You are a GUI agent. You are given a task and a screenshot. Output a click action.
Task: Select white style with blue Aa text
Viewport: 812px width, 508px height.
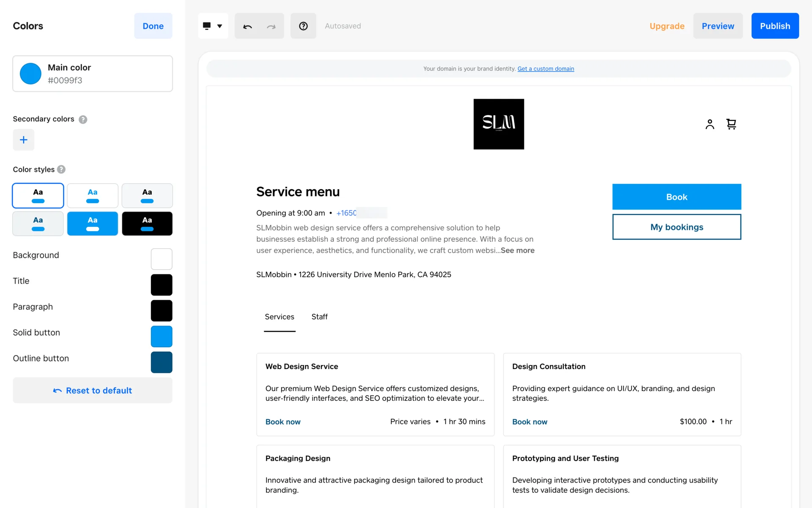pyautogui.click(x=93, y=196)
